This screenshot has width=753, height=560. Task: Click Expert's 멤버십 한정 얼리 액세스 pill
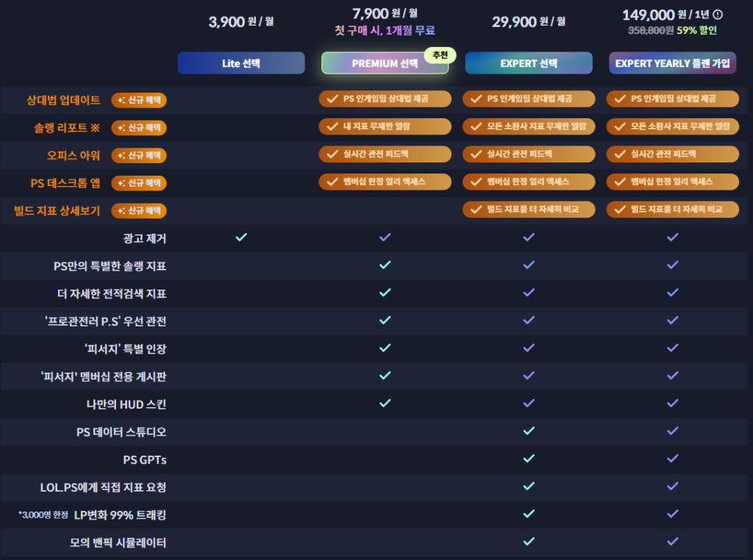coord(528,182)
